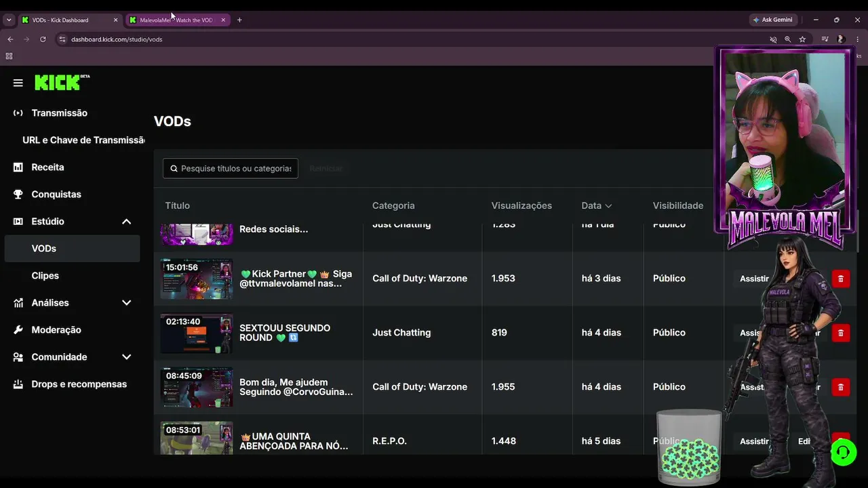This screenshot has width=868, height=488.
Task: Select VODs in the Estúdio menu
Action: coord(72,249)
